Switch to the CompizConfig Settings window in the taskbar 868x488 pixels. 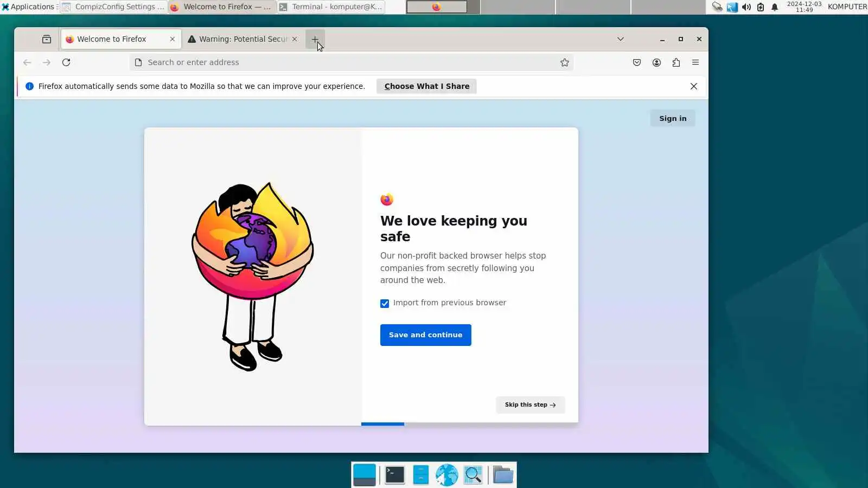113,7
